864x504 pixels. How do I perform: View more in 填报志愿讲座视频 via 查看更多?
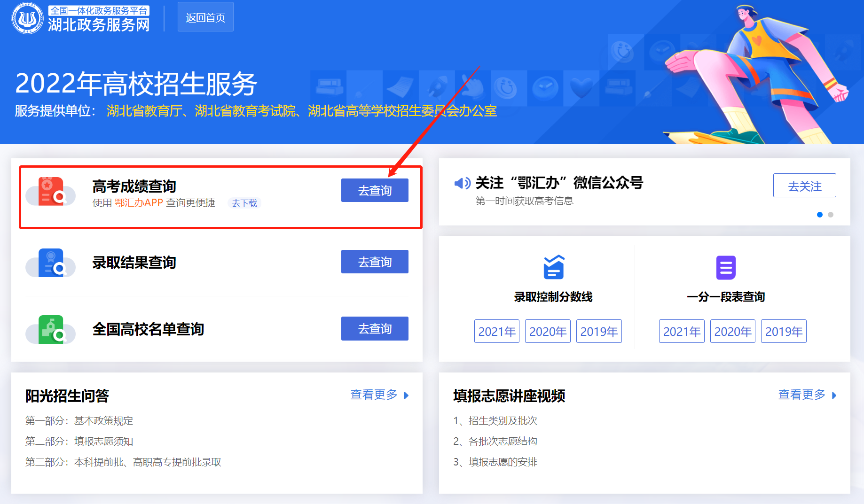coord(802,395)
